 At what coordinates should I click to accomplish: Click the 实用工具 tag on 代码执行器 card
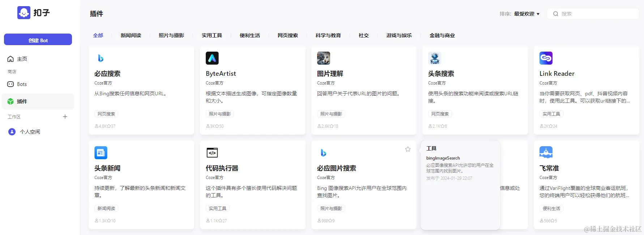click(218, 208)
